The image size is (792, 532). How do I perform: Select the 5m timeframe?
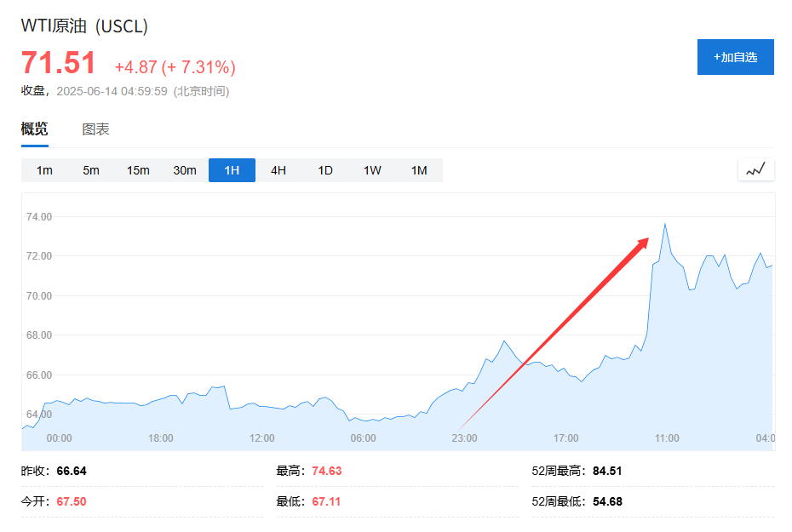pyautogui.click(x=91, y=169)
